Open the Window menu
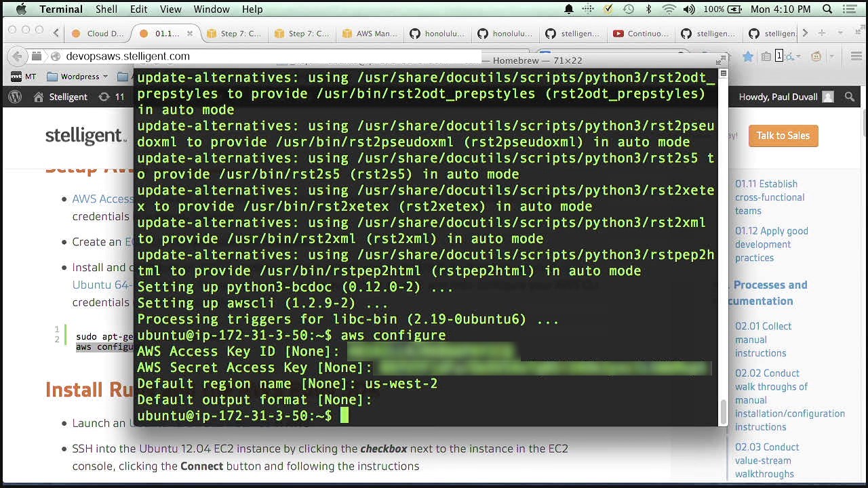 tap(212, 9)
